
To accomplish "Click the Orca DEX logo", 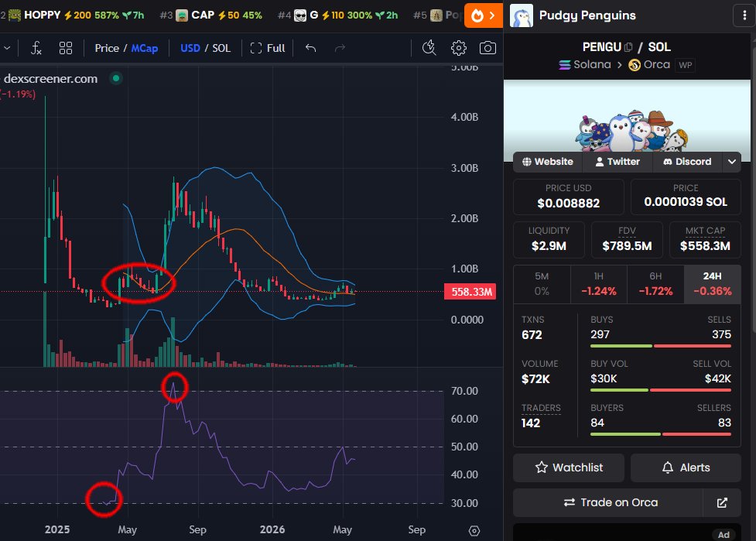I will tap(635, 64).
